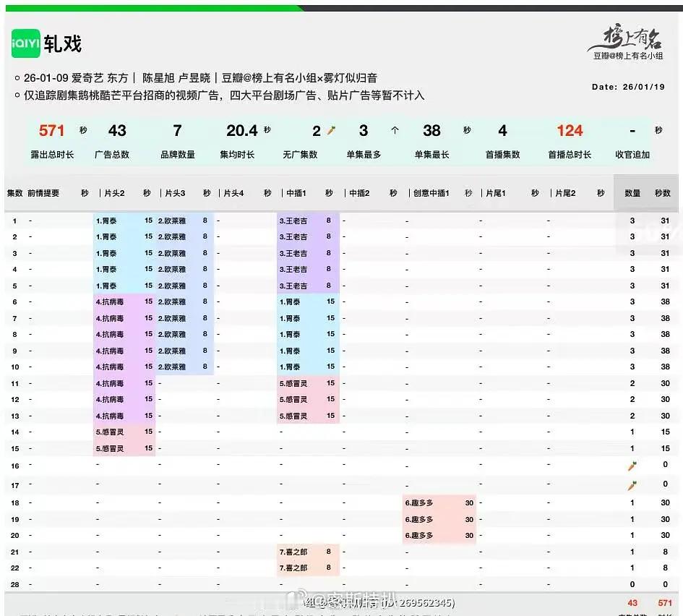Click 7.喜之郎 in episode 21 row
Screen dimensions: 683x616
click(x=293, y=552)
